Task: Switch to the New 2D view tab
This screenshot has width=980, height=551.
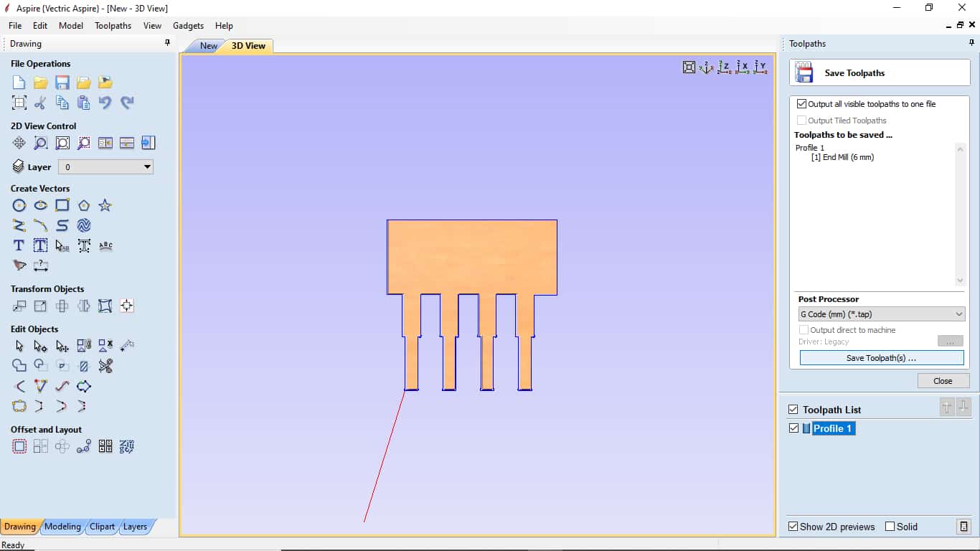Action: click(208, 46)
